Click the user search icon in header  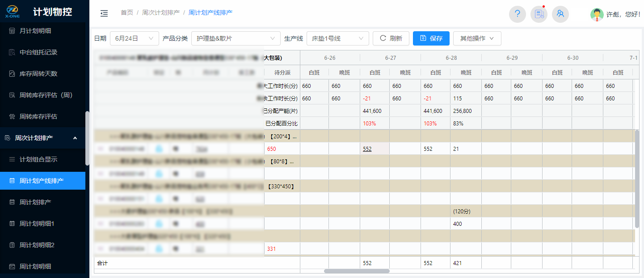click(x=560, y=14)
